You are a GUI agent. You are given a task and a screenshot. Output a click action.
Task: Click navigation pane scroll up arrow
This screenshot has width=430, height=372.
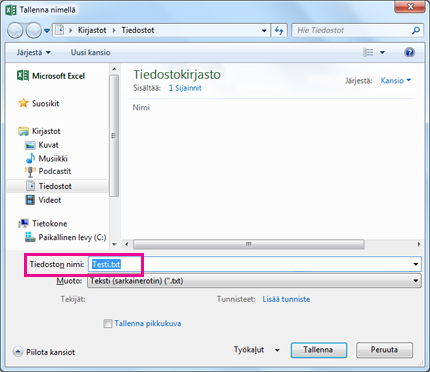click(114, 69)
